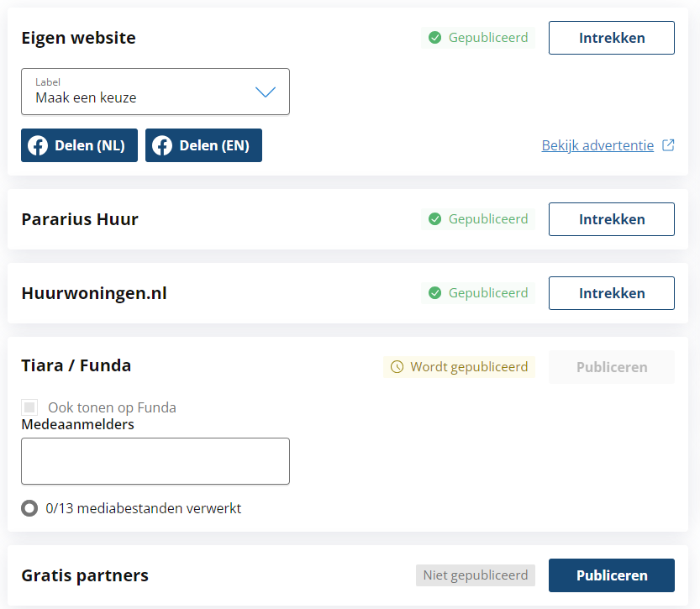Open the Label dropdown 'Maak een keuze'
Screen dimensions: 700x609
pyautogui.click(x=155, y=92)
